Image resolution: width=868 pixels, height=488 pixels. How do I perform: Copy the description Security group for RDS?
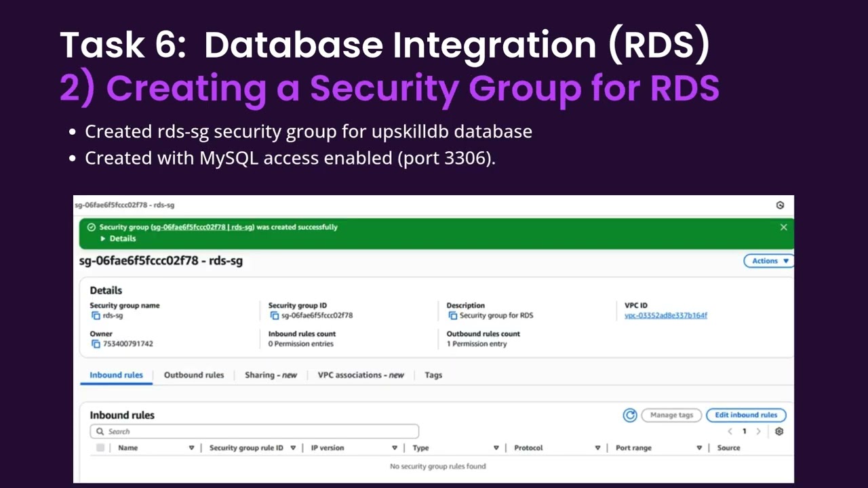click(453, 316)
